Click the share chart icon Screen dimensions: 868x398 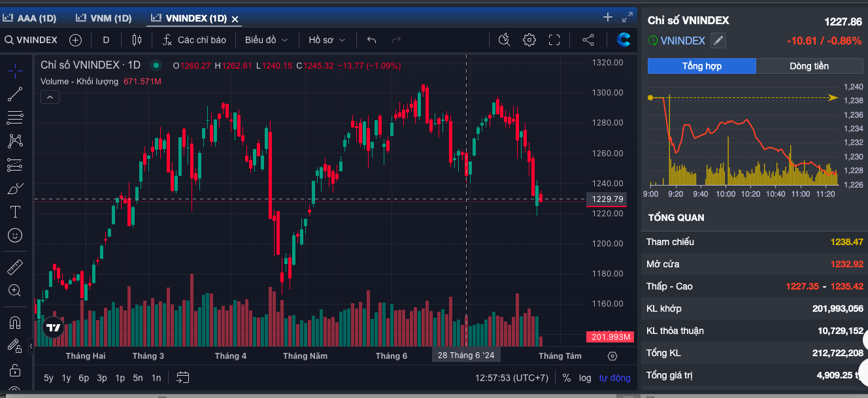point(588,40)
